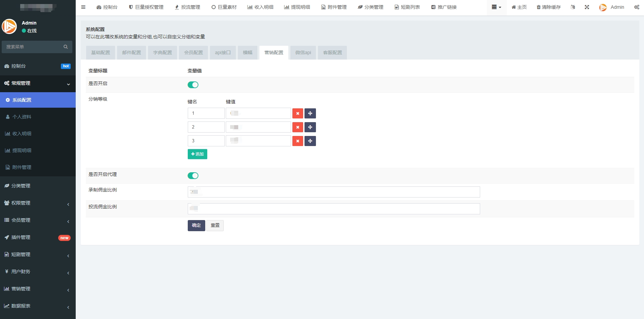Click the key name field containing 1
Viewport: 644px width, 319px height.
point(206,113)
